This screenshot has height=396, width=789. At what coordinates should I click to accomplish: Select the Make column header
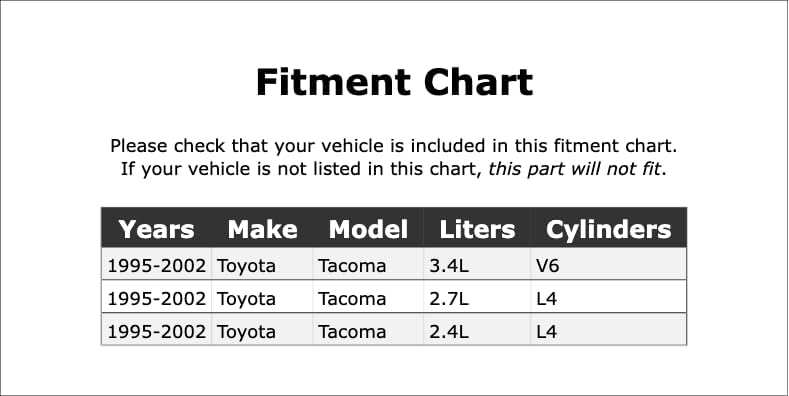pos(262,229)
